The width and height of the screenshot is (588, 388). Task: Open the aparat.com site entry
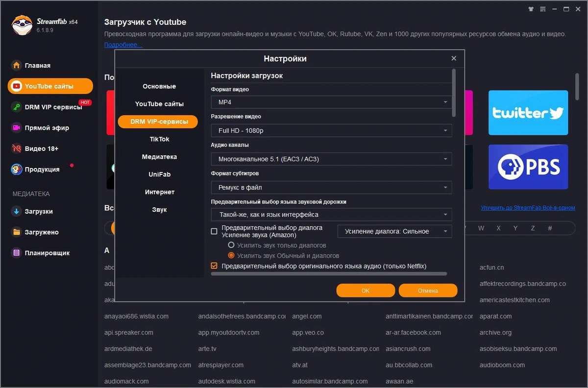pyautogui.click(x=495, y=316)
